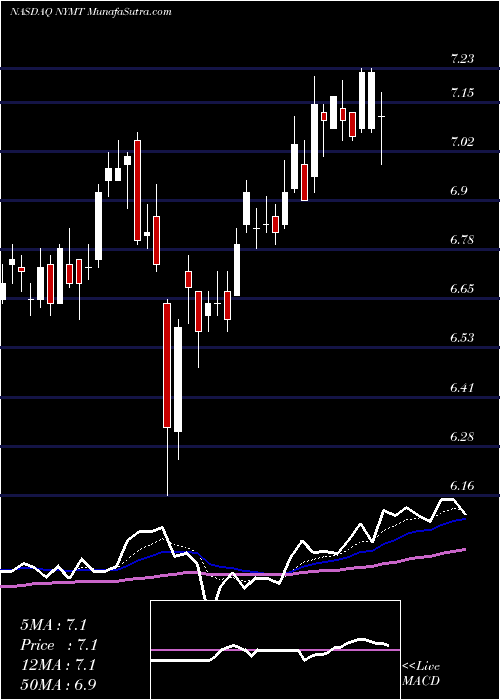Click the 6.16 price axis label
500x700 pixels.
point(462,485)
